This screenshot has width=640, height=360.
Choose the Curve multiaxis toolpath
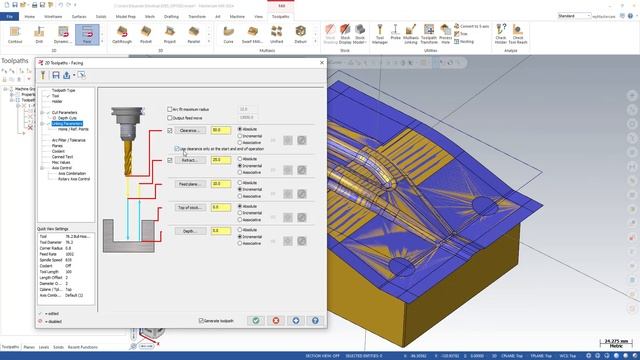coord(229,34)
